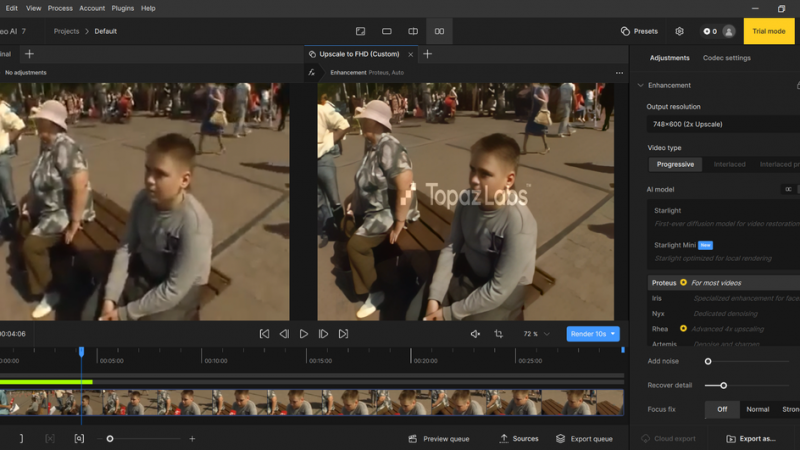Open the Output resolution dropdown

(723, 124)
